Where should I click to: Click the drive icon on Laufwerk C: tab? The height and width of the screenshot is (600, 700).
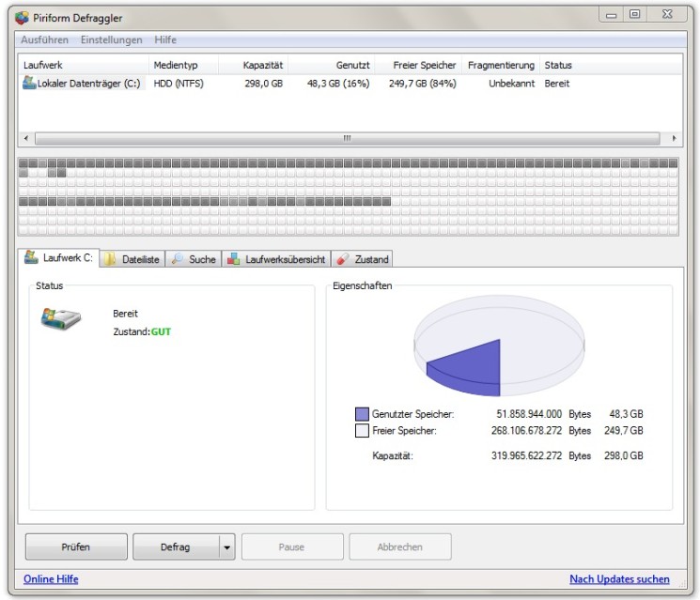[x=31, y=257]
